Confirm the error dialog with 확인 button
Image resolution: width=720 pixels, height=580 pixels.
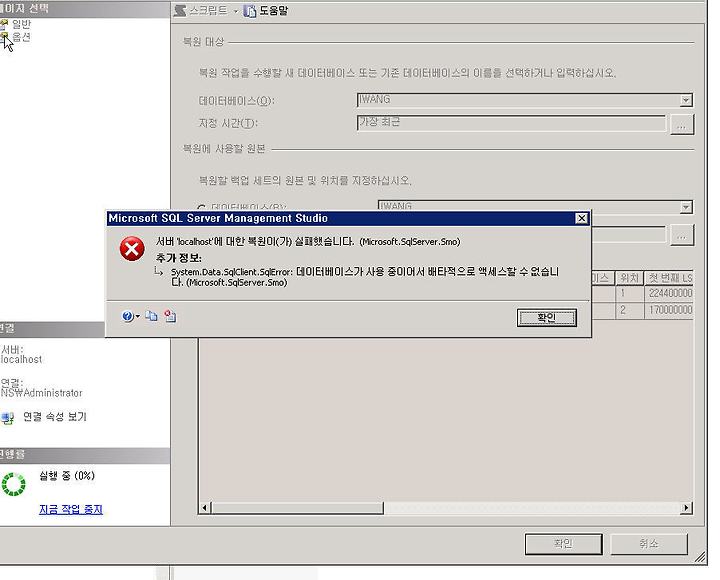tap(546, 317)
